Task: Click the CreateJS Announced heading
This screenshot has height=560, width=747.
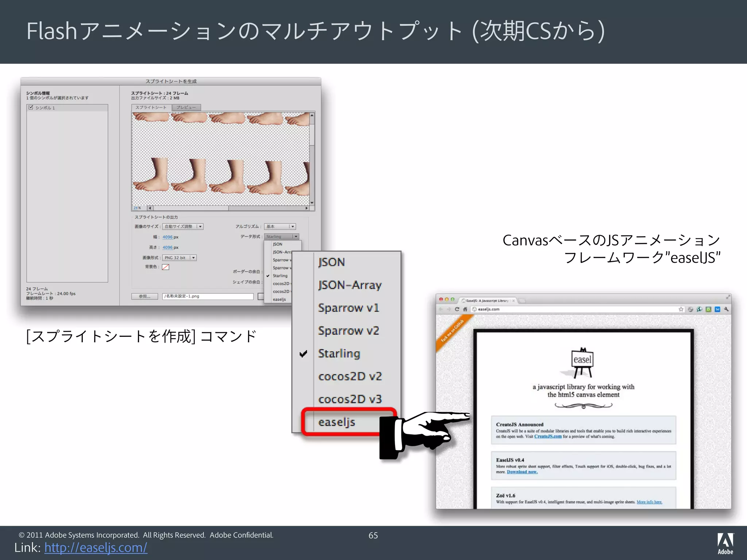Action: (519, 424)
